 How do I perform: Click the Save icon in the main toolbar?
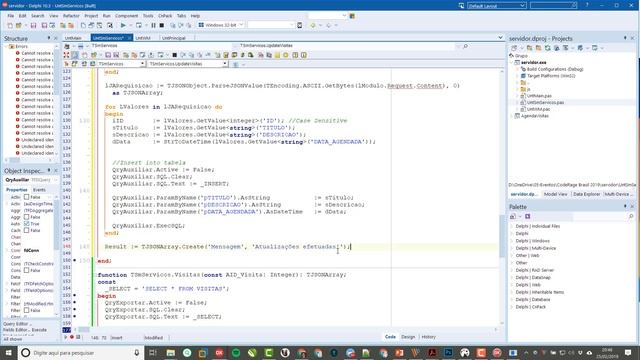[x=33, y=25]
